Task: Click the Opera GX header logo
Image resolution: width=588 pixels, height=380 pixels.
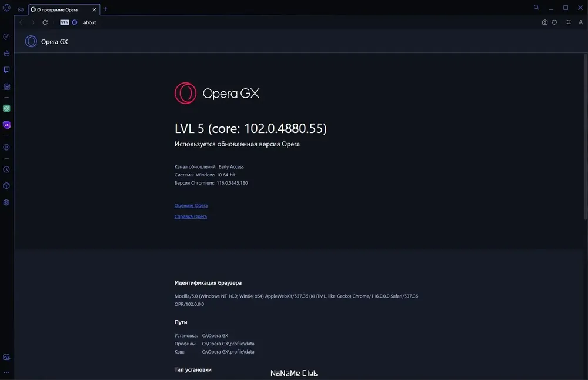Action: 46,41
